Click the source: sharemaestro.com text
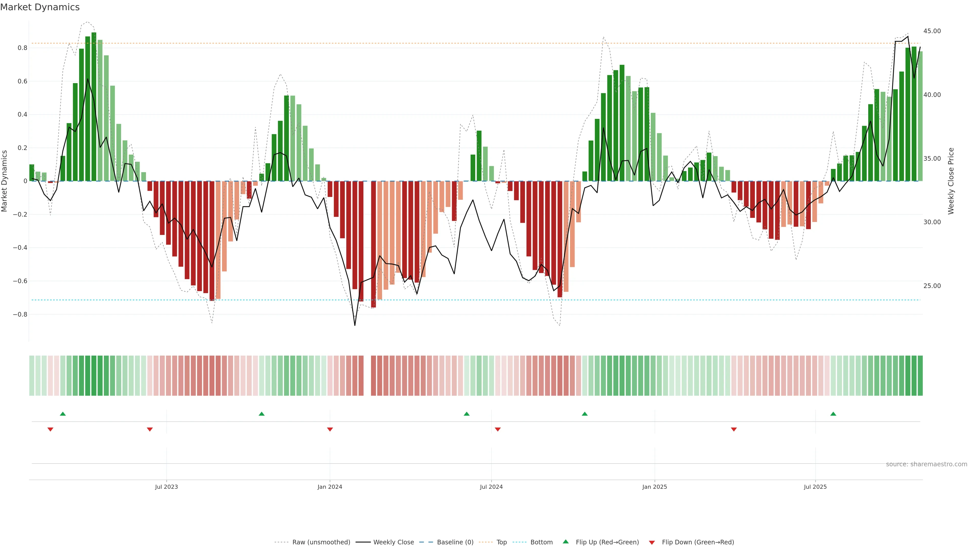 926,464
